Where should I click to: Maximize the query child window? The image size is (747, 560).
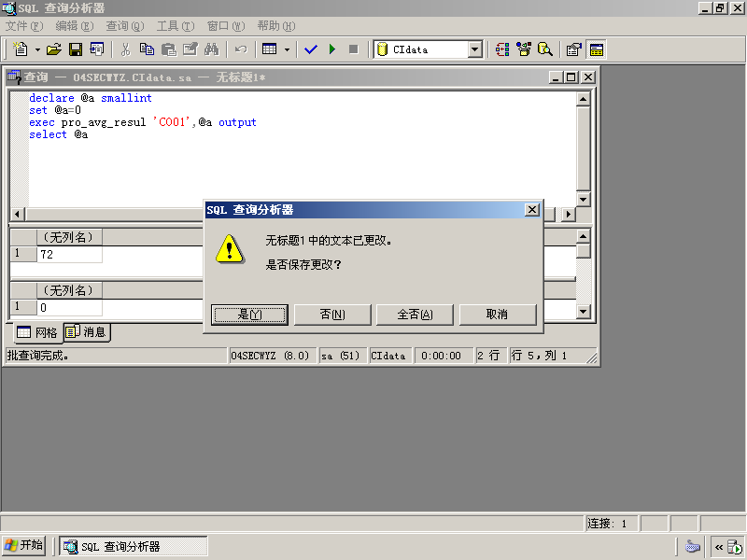coord(571,77)
